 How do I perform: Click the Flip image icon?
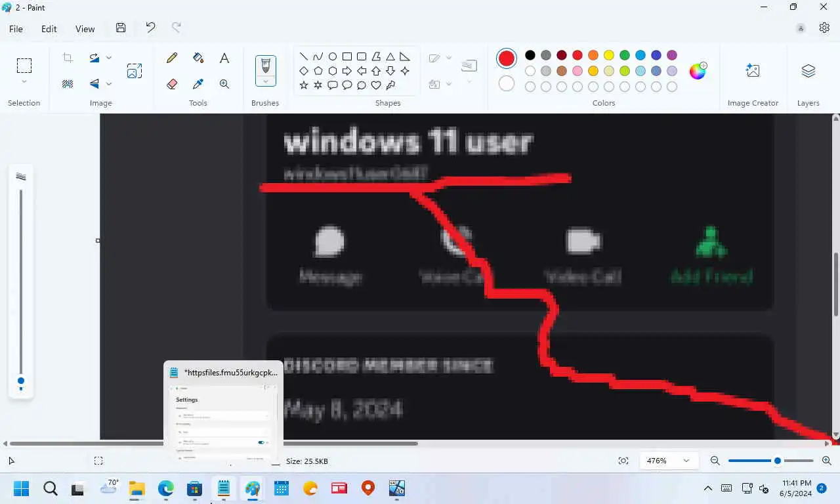(x=94, y=83)
